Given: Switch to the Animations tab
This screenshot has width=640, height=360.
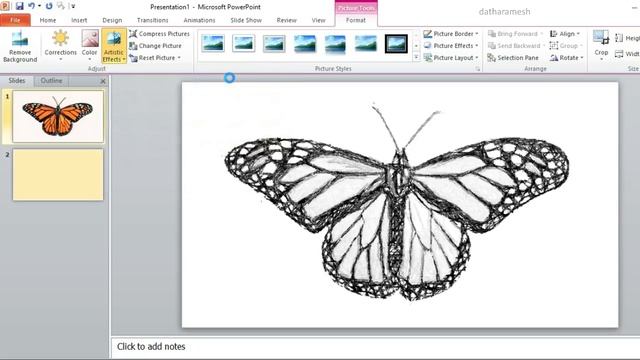Looking at the screenshot, I should 199,20.
